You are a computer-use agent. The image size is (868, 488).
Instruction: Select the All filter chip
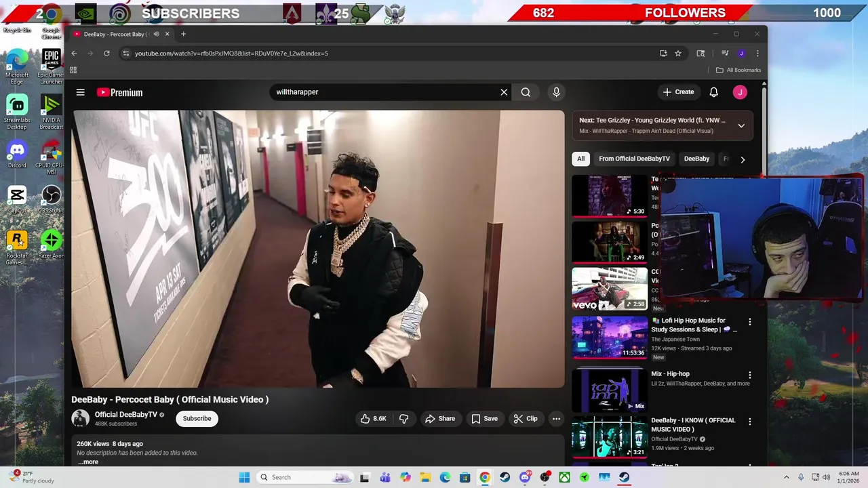(580, 159)
